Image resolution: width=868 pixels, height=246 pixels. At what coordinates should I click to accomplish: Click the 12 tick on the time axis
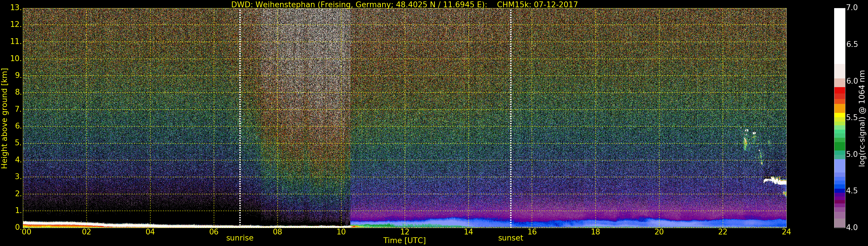click(405, 232)
